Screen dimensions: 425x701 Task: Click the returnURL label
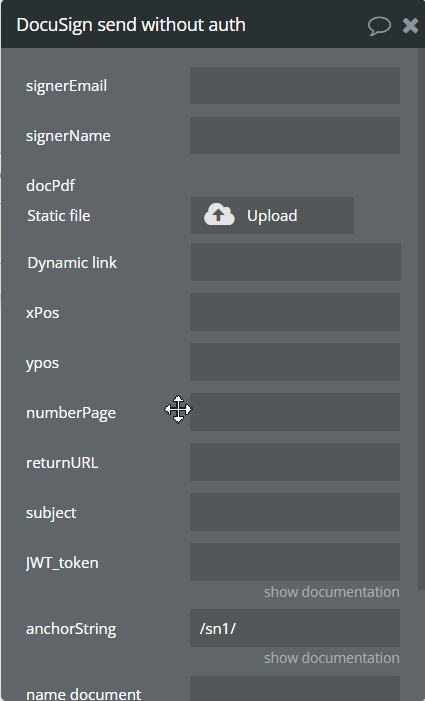(x=62, y=463)
